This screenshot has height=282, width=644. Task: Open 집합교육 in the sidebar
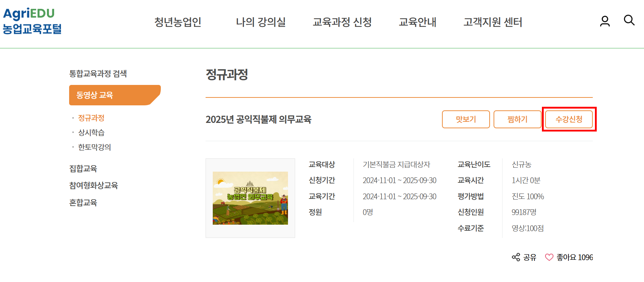pyautogui.click(x=83, y=168)
